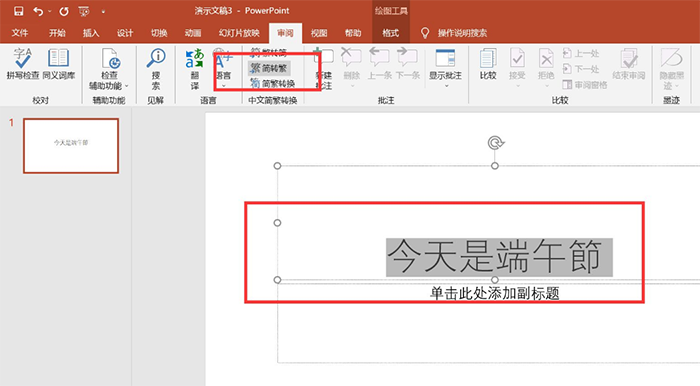Viewport: 700px width, 386px height.
Task: Expand the undo history dropdown arrow
Action: [50, 12]
